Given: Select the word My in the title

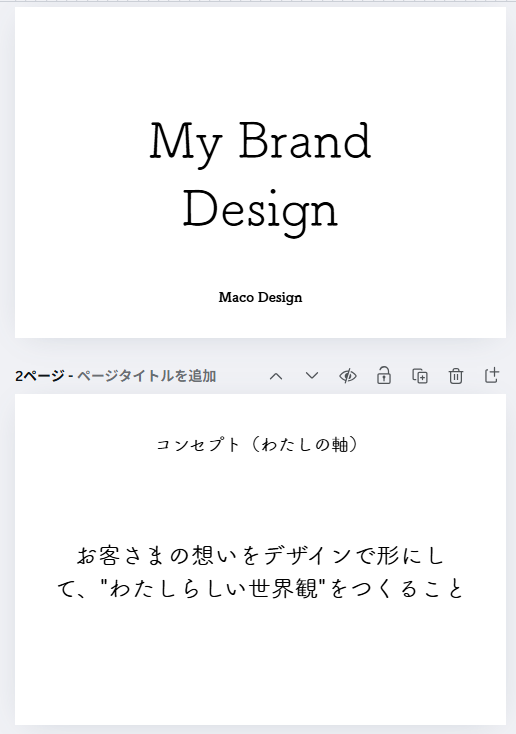Looking at the screenshot, I should [186, 144].
